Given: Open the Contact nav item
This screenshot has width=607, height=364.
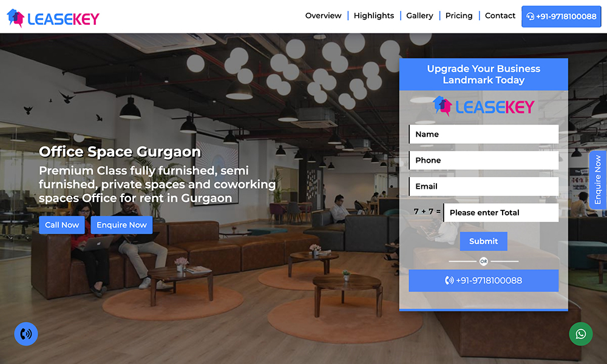Looking at the screenshot, I should [x=500, y=16].
